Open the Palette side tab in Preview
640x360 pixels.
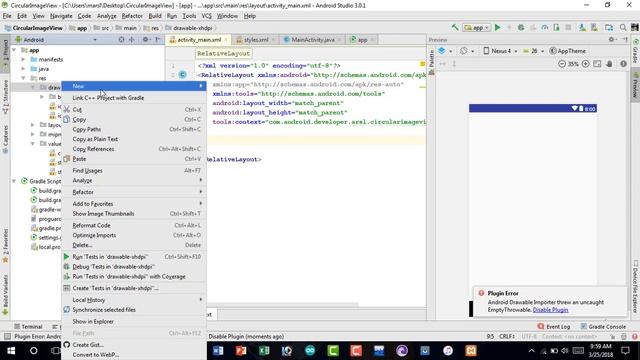(x=431, y=62)
